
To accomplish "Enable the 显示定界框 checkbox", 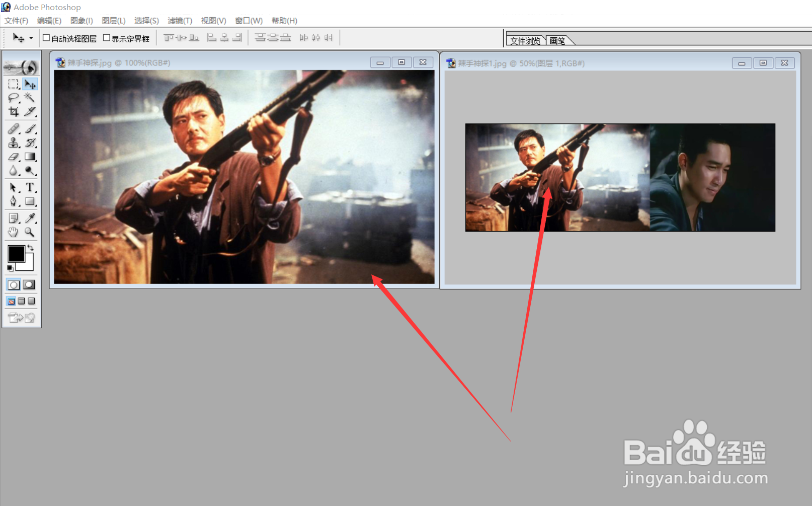I will tap(107, 38).
